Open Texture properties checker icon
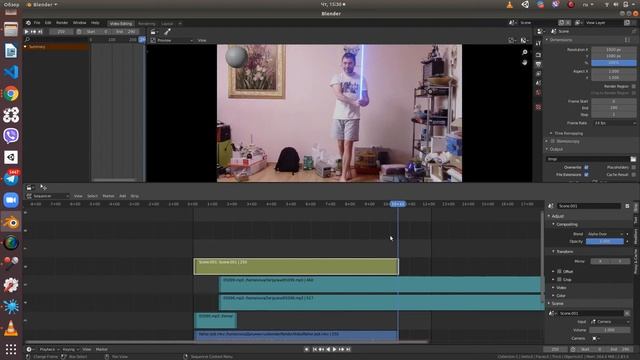Viewport: 640px width, 360px height. (538, 107)
